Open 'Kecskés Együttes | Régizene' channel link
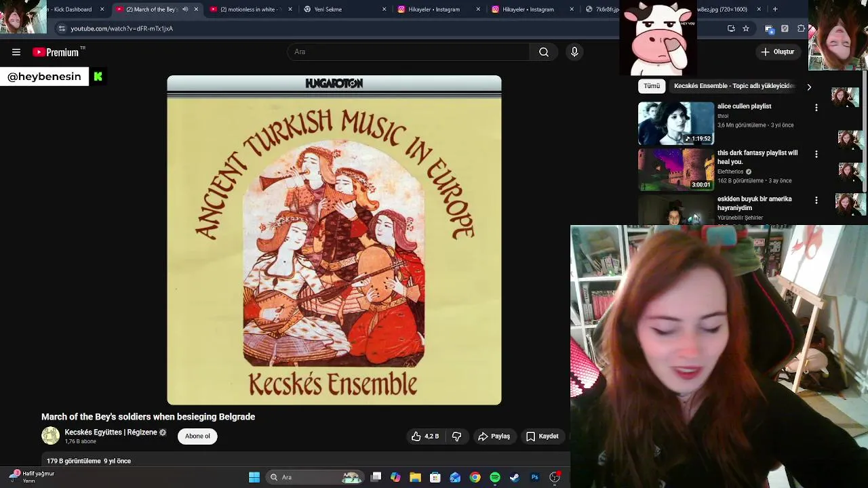The height and width of the screenshot is (488, 868). (111, 432)
